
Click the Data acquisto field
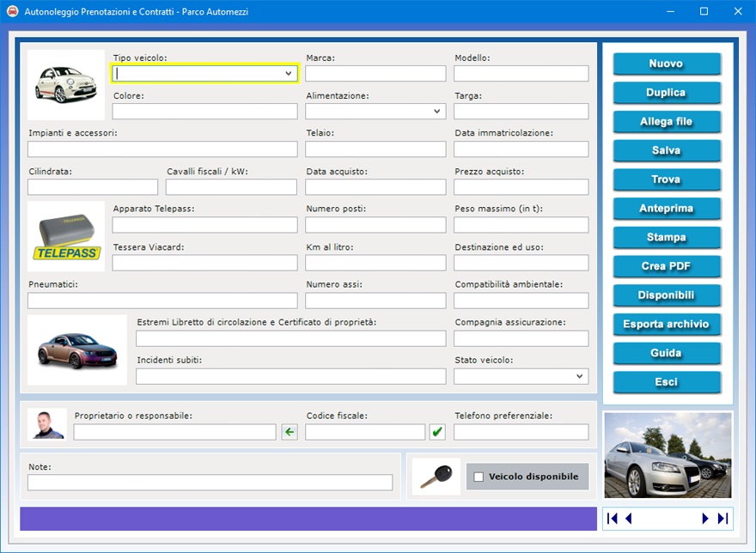coord(375,187)
